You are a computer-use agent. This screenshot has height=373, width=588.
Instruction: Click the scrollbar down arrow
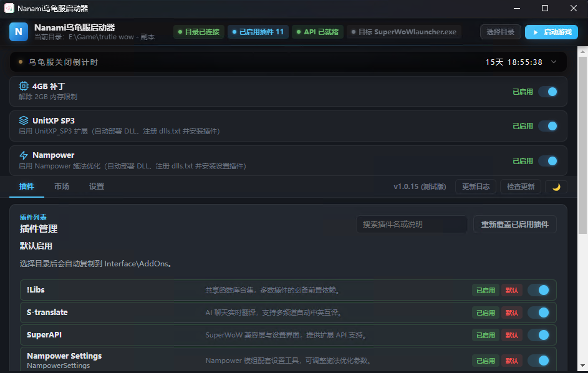tap(582, 366)
